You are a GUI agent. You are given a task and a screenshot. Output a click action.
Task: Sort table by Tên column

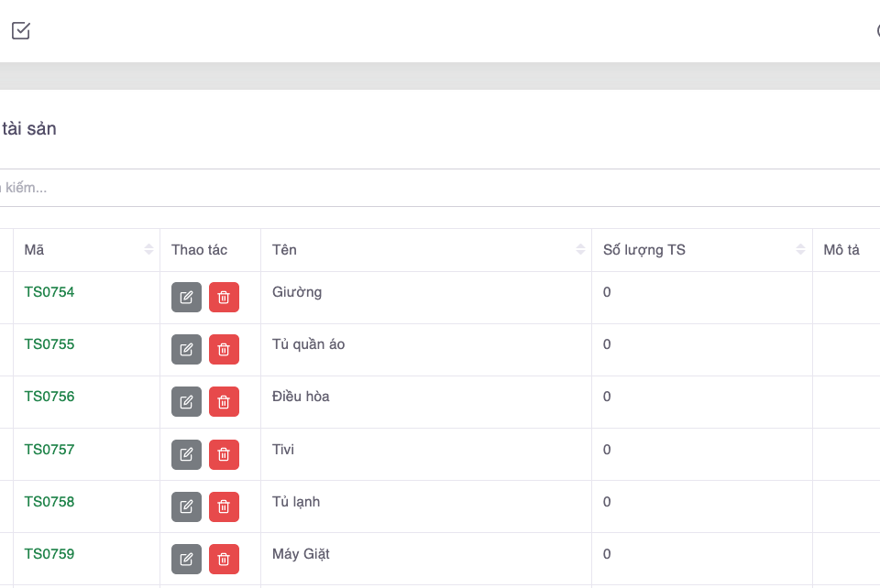(580, 250)
